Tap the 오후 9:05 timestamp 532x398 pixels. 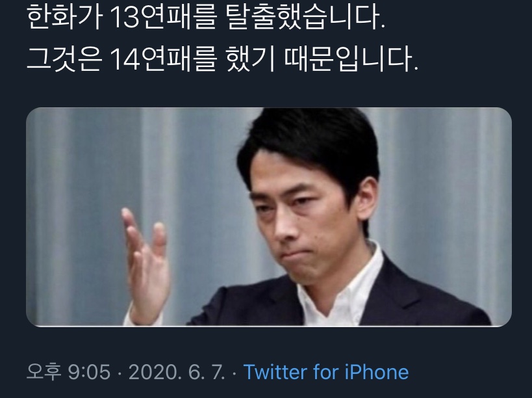coord(69,372)
